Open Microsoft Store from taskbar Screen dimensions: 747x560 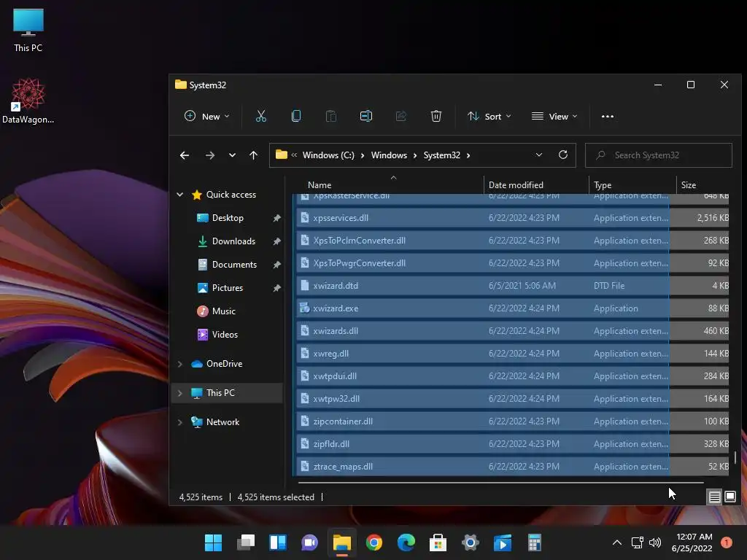pos(438,542)
